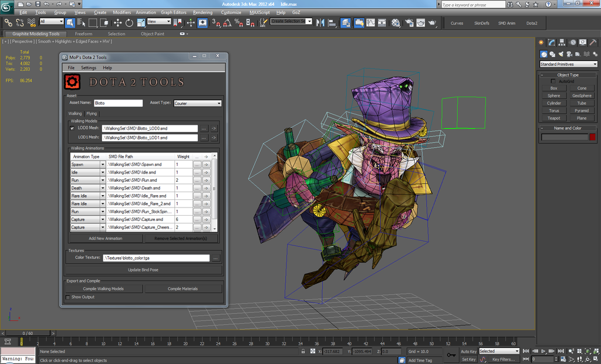The image size is (601, 364).
Task: Open the Hierarchy command panel tab
Action: coord(562,42)
